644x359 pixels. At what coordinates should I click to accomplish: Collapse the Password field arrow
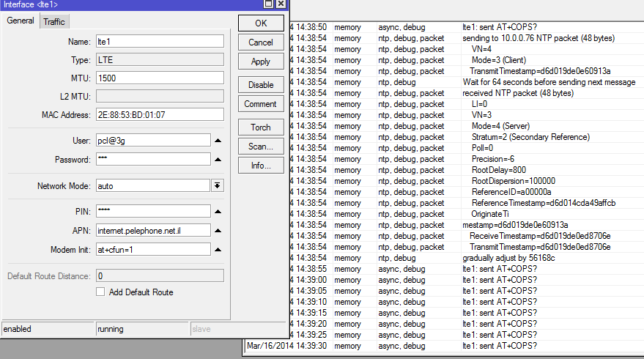(x=218, y=160)
